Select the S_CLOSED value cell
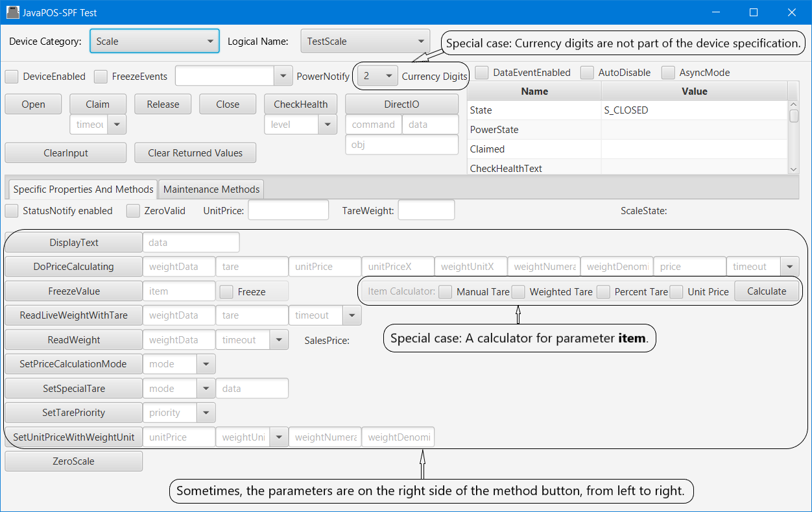Image resolution: width=812 pixels, height=512 pixels. tap(695, 110)
